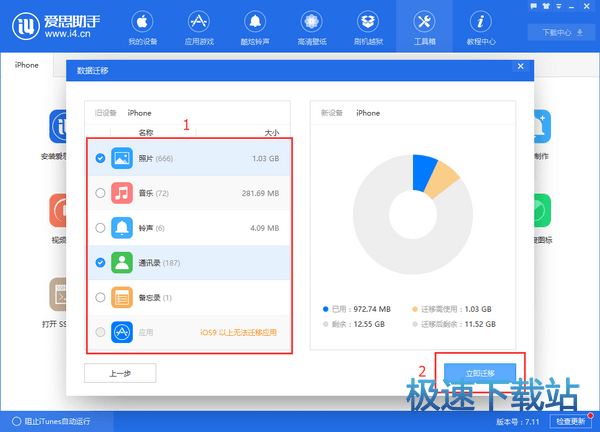The height and width of the screenshot is (432, 600).
Task: Click 迁移后剩余 : 11.52 GB legend
Action: pos(454,324)
